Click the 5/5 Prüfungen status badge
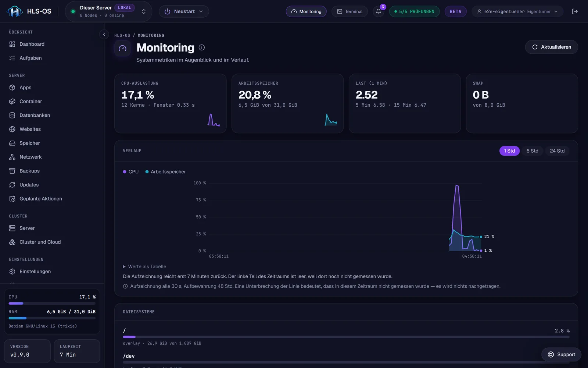 pos(414,11)
